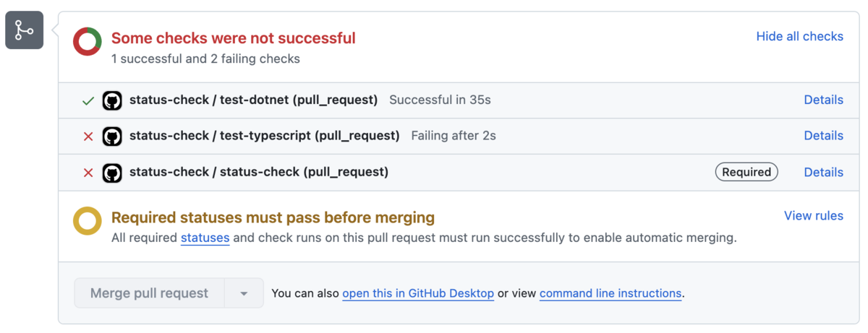Click the GitHub avatar for test-dotnet check
Image resolution: width=868 pixels, height=333 pixels.
point(112,100)
